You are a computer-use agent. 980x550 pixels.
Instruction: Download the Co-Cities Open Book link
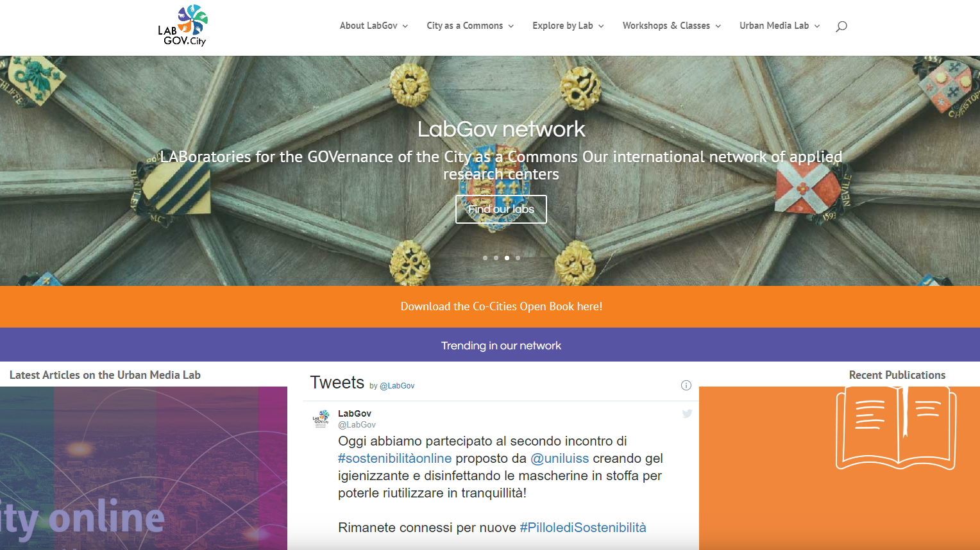pos(502,306)
